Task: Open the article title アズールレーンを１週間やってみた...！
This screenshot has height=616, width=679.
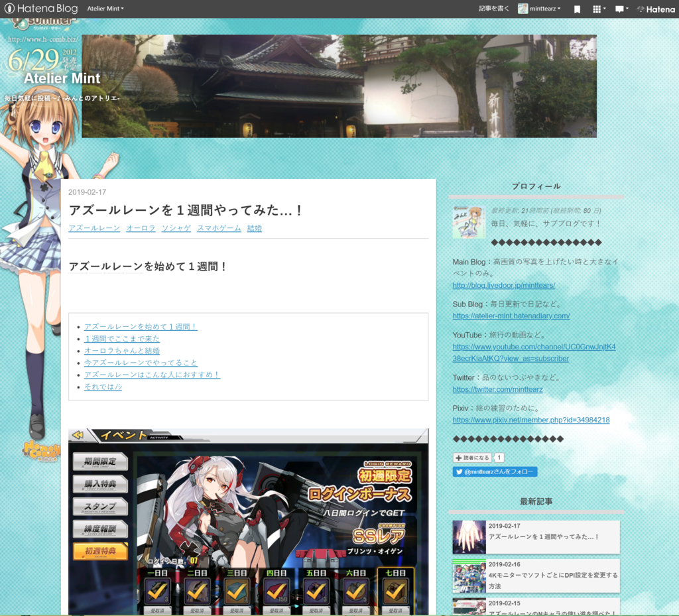Action: coord(186,210)
